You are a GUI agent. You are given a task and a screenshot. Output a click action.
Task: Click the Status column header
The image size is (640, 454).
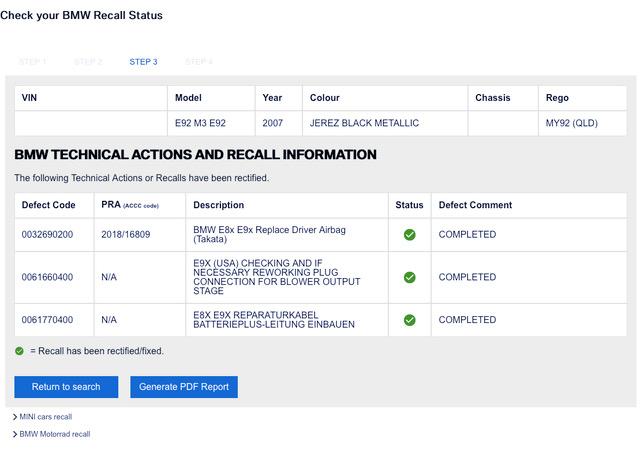point(409,205)
